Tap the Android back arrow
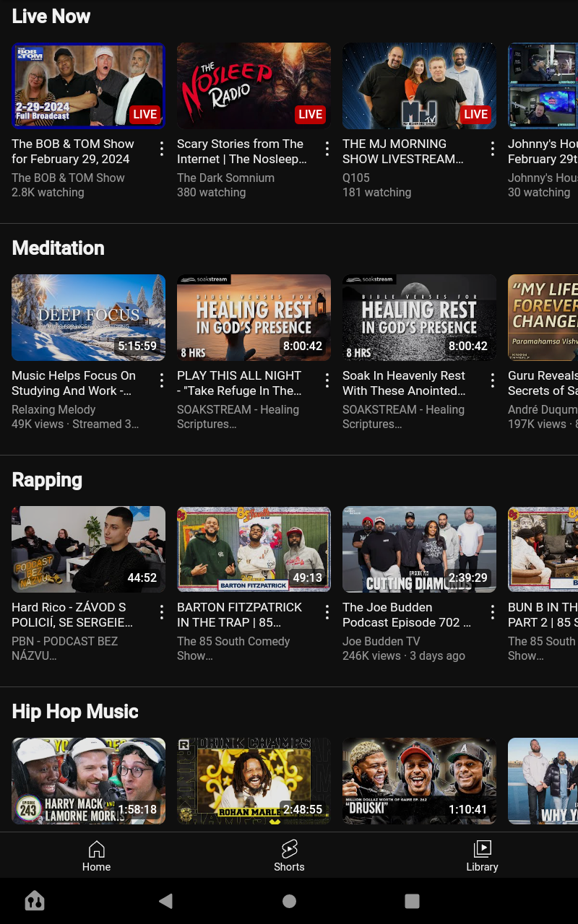578x924 pixels. coord(165,900)
